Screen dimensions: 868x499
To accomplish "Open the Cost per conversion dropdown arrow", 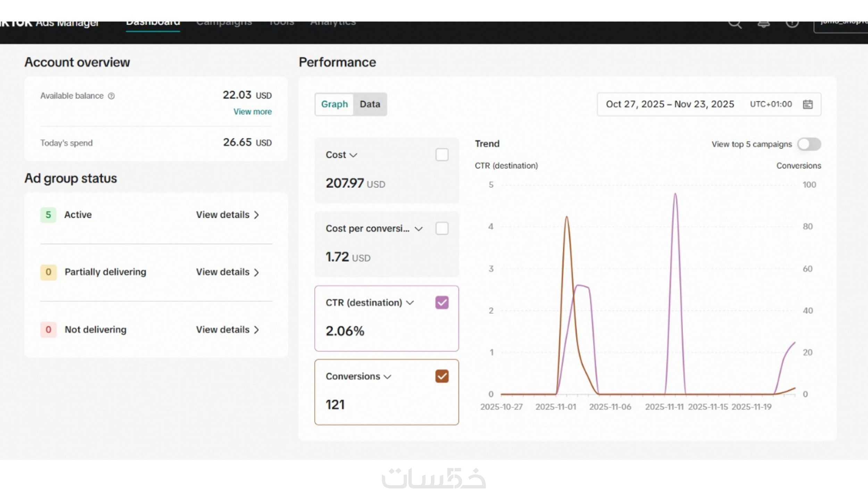I will click(x=418, y=229).
